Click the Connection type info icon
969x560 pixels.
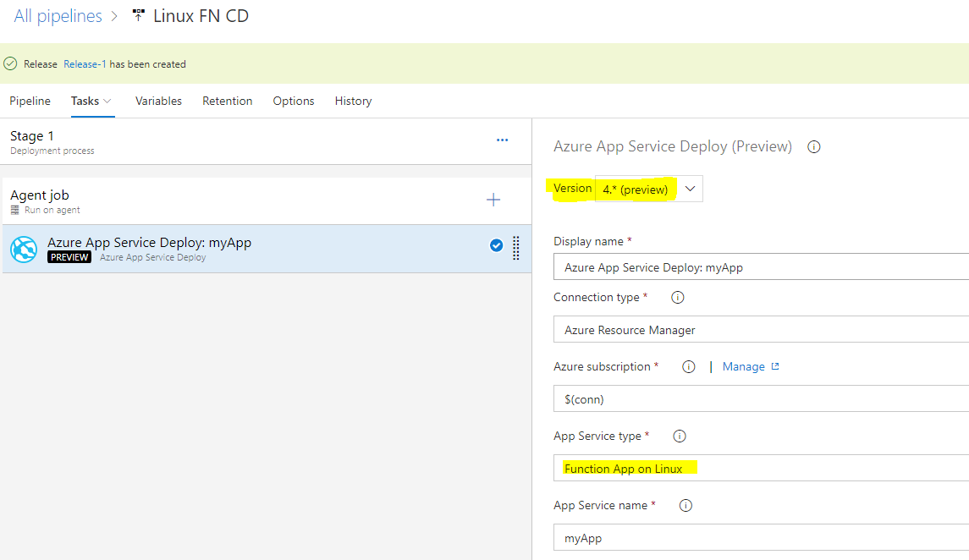[x=679, y=297]
